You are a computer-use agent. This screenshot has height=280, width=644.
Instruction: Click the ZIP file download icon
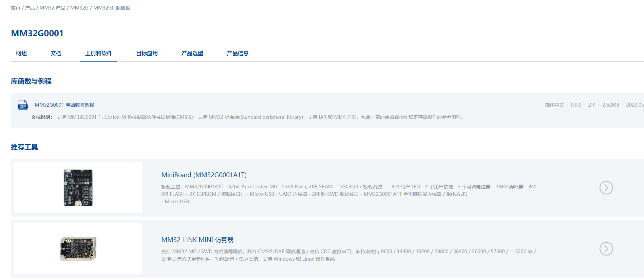(x=23, y=105)
